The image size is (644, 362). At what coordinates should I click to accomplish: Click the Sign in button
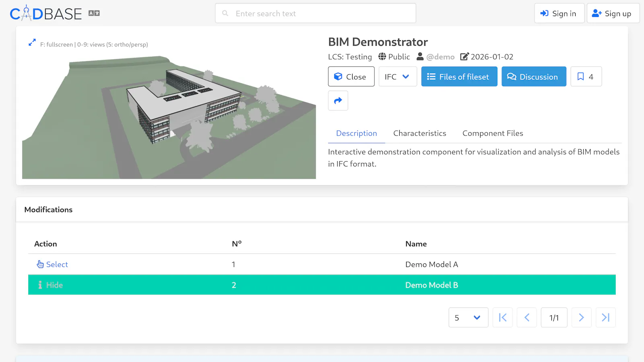point(559,13)
